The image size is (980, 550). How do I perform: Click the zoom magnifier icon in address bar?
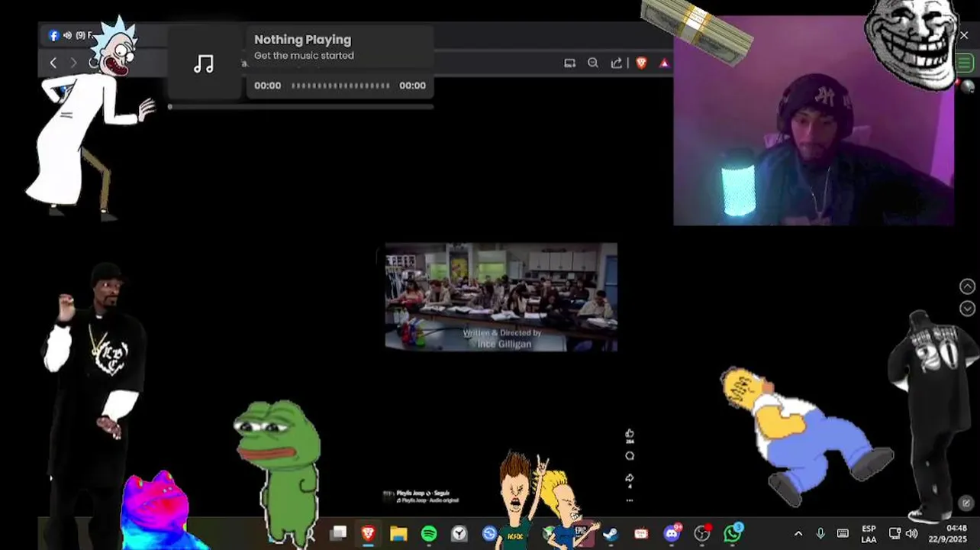(593, 63)
